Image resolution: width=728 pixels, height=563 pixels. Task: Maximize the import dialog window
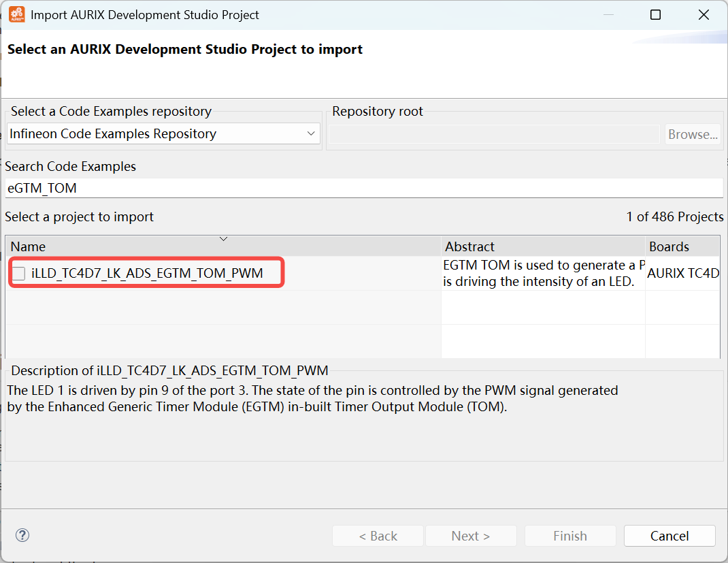pyautogui.click(x=655, y=15)
